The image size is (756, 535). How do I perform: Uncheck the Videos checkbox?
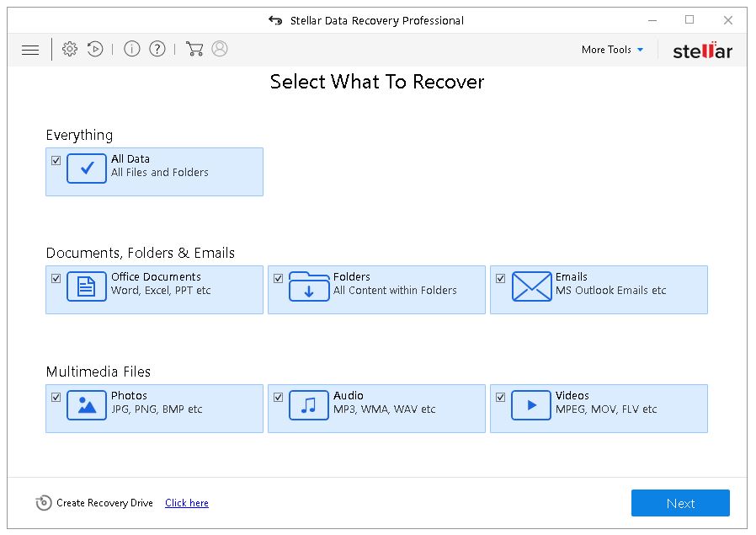click(500, 397)
